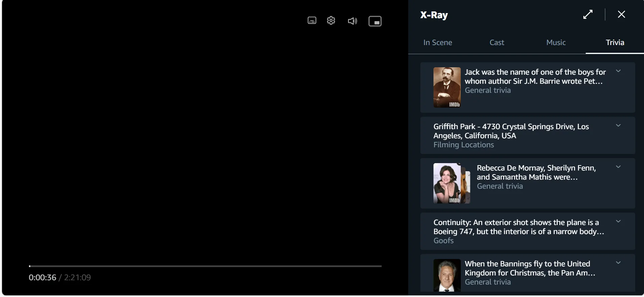644x297 pixels.
Task: Click the 'Rebecca De Mornay, Sherilyn Fenn' text
Action: pyautogui.click(x=536, y=173)
